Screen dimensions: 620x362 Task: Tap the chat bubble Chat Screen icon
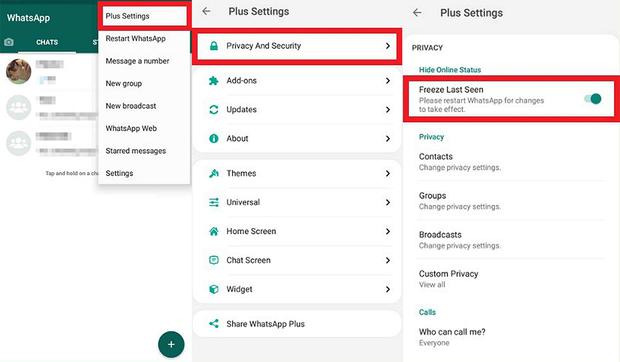pos(214,260)
